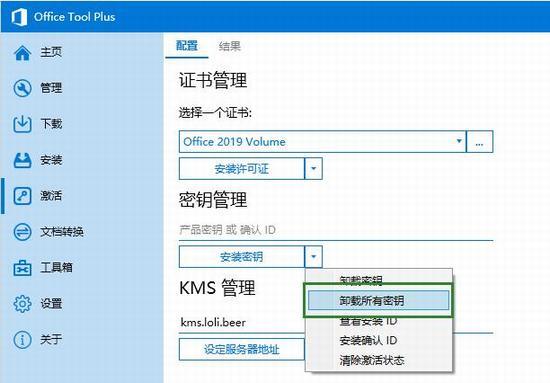550x383 pixels.
Task: Click the KMS 管理 heading
Action: 217,288
